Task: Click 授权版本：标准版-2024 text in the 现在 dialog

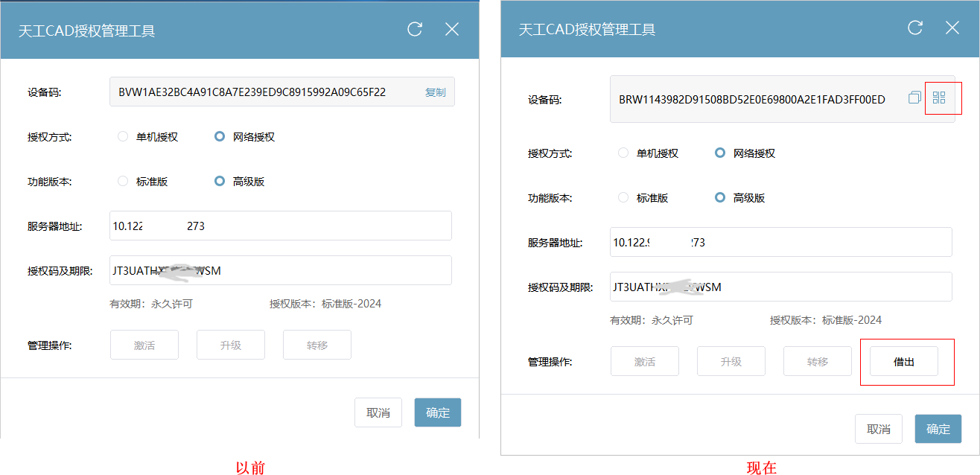Action: tap(826, 320)
